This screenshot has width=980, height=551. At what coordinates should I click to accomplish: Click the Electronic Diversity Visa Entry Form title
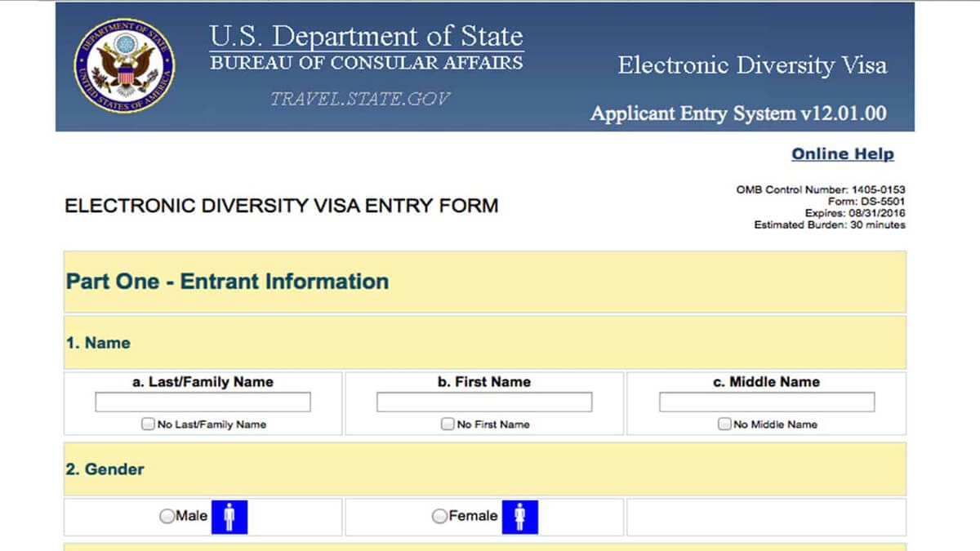[281, 206]
